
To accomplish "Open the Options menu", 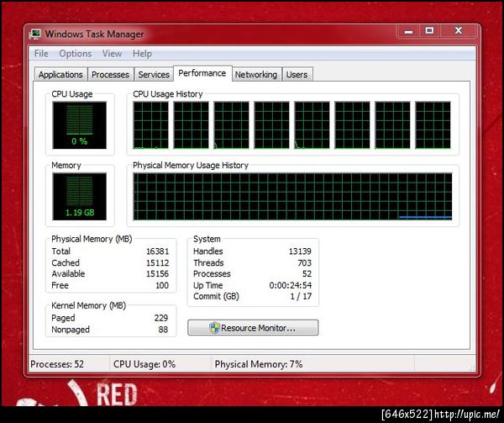I will (x=76, y=53).
